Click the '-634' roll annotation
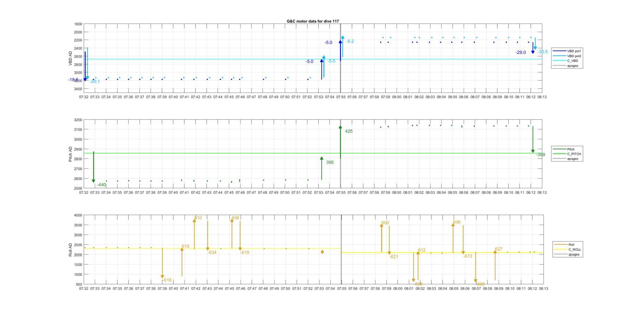Screen dimensions: 644x319 212,252
